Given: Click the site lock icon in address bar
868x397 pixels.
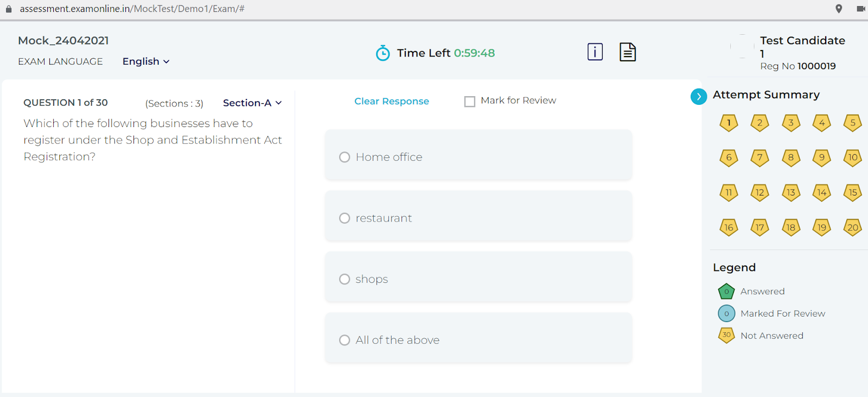Looking at the screenshot, I should [x=9, y=9].
